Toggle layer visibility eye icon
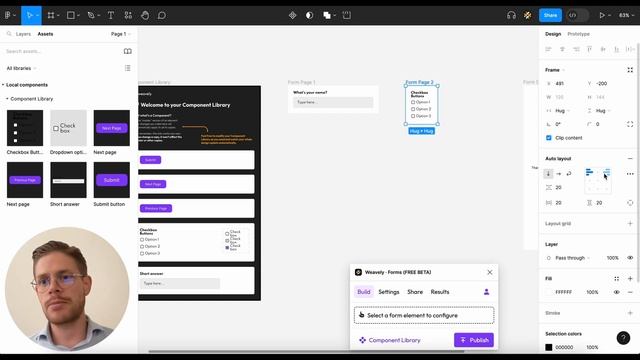The width and height of the screenshot is (640, 360). coord(630,258)
